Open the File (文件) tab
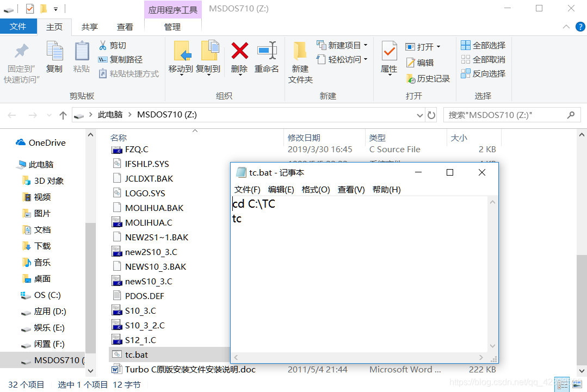Image resolution: width=587 pixels, height=392 pixels. tap(18, 27)
